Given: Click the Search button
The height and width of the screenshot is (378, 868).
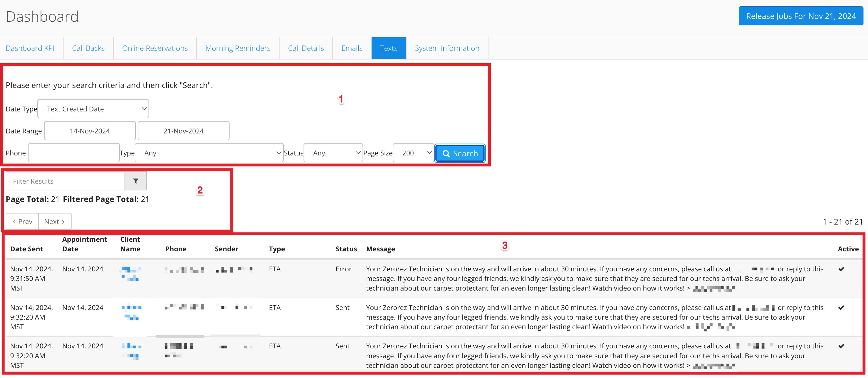Looking at the screenshot, I should click(460, 153).
